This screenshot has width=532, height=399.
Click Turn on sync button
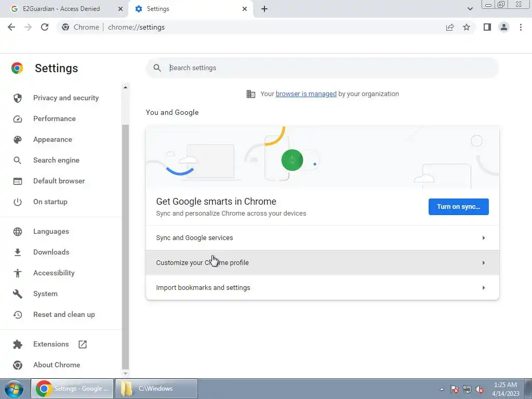point(458,207)
